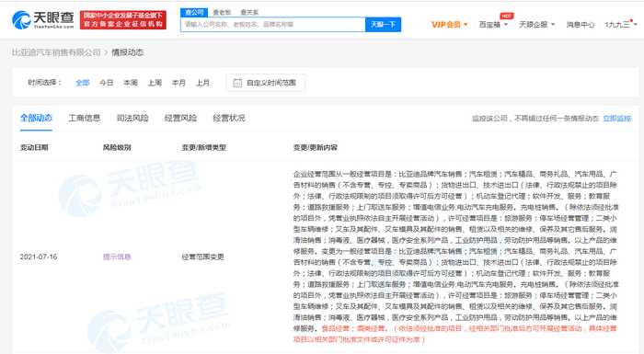Click the 立即监控 link

[x=616, y=119]
